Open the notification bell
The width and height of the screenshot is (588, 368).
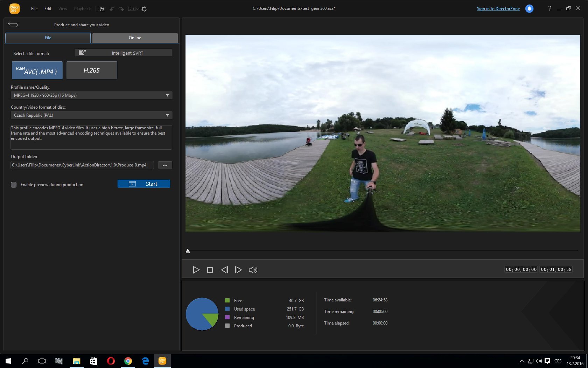529,8
